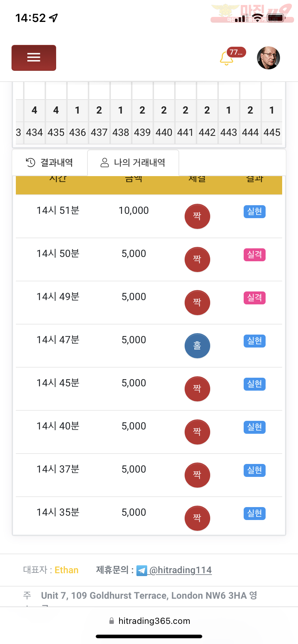Click the 실현 badge in the 14시 51분 row
The width and height of the screenshot is (298, 644).
[254, 211]
